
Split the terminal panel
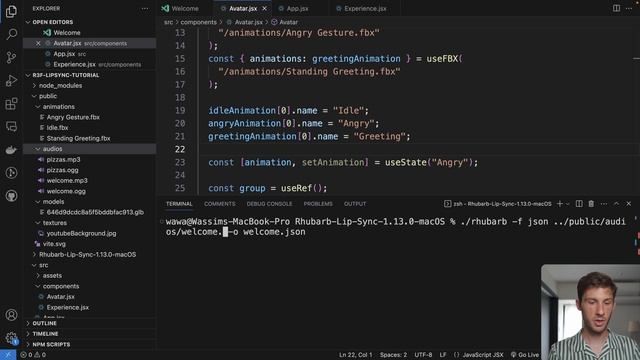tap(579, 204)
